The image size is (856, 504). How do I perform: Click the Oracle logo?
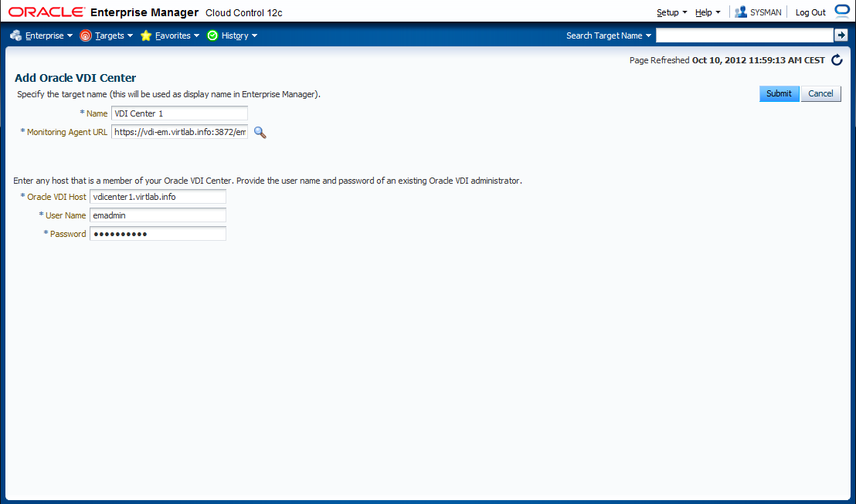47,12
